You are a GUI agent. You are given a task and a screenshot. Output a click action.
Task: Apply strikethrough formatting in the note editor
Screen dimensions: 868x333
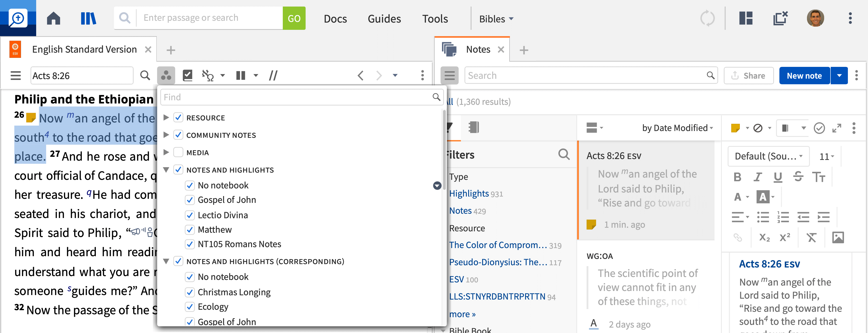pyautogui.click(x=799, y=177)
